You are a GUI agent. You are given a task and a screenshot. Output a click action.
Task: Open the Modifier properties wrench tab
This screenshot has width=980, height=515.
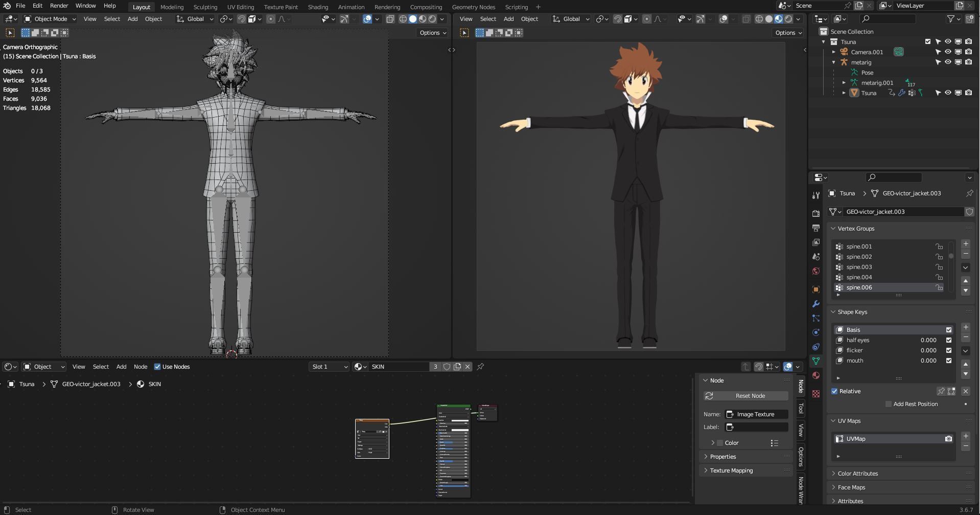pos(816,304)
